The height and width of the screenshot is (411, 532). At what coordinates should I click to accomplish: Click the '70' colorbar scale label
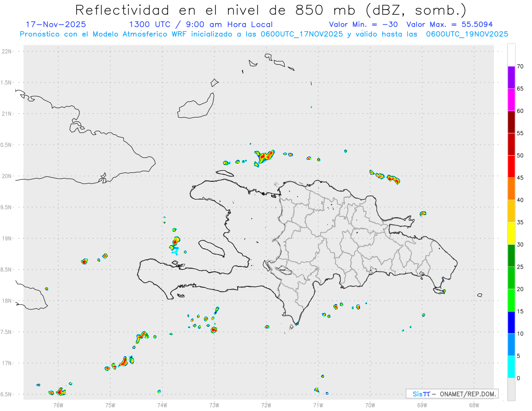point(520,67)
